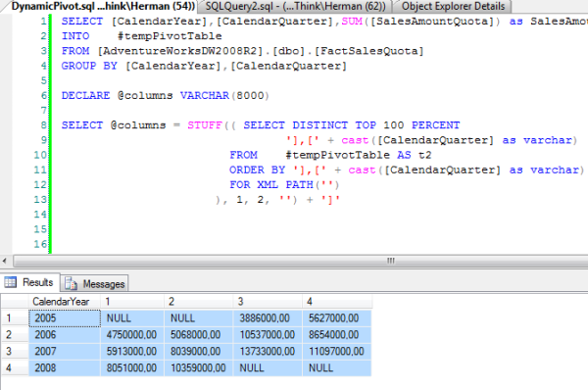Image resolution: width=588 pixels, height=390 pixels.
Task: Click the cell 8654000,00
Action: click(337, 334)
